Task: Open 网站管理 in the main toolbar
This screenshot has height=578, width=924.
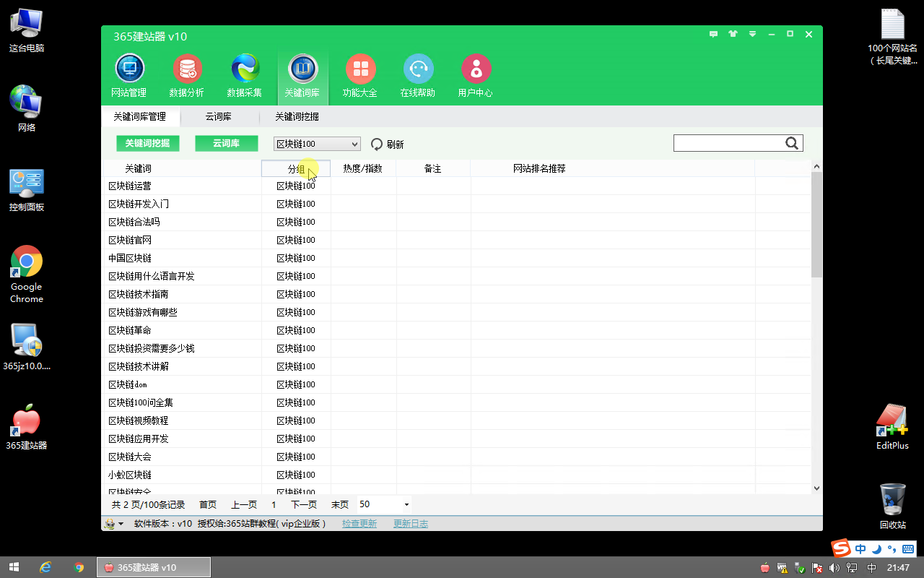Action: [x=129, y=75]
